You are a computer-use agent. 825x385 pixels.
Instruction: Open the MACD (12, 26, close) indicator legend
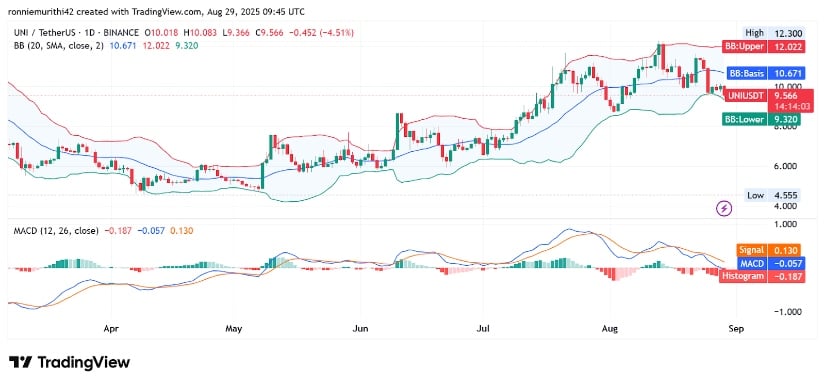click(54, 230)
